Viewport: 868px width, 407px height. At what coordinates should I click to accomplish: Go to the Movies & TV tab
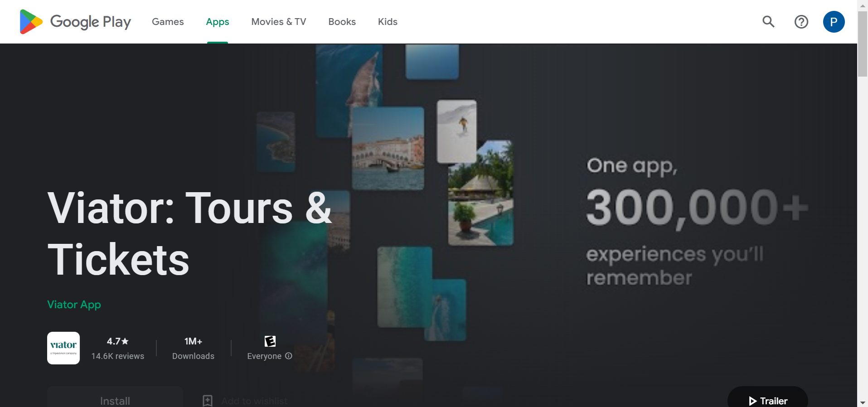coord(279,22)
